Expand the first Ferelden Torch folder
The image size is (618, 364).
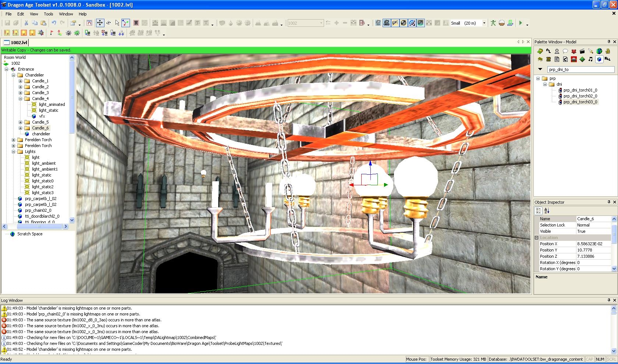click(14, 140)
